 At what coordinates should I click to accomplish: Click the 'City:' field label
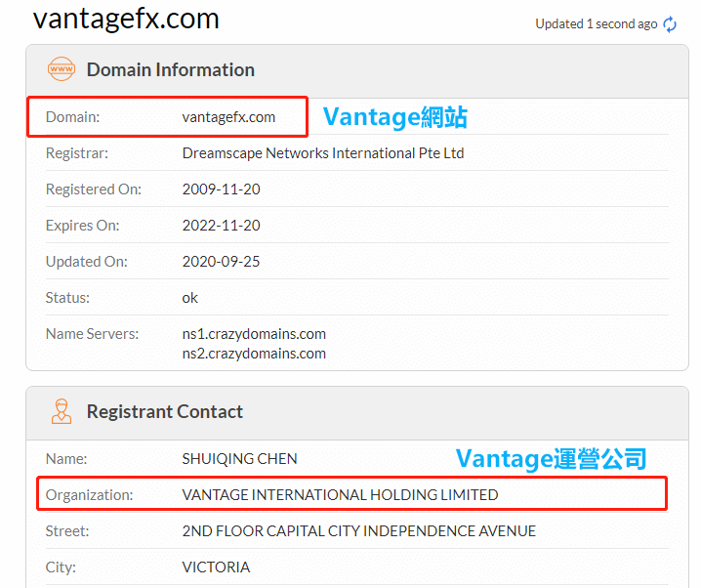click(61, 567)
